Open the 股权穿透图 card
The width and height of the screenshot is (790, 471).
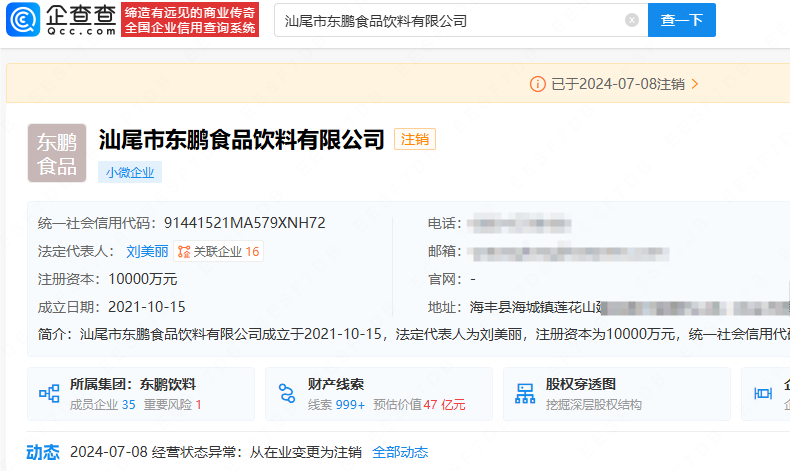pyautogui.click(x=617, y=394)
